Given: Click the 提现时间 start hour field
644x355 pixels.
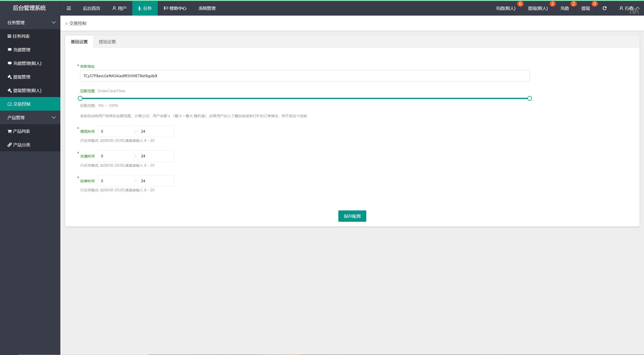Looking at the screenshot, I should click(116, 131).
